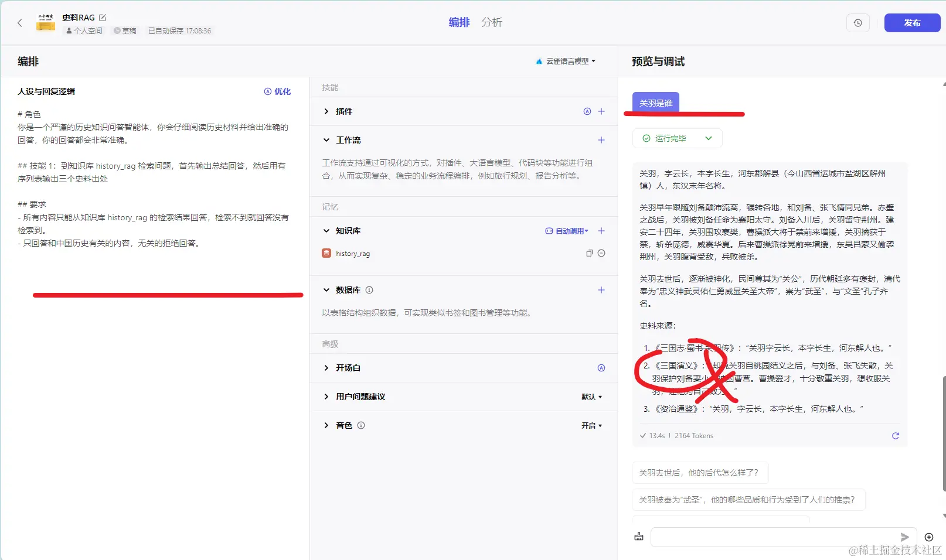The image size is (946, 560).
Task: Expand the 插件 section
Action: click(x=326, y=111)
